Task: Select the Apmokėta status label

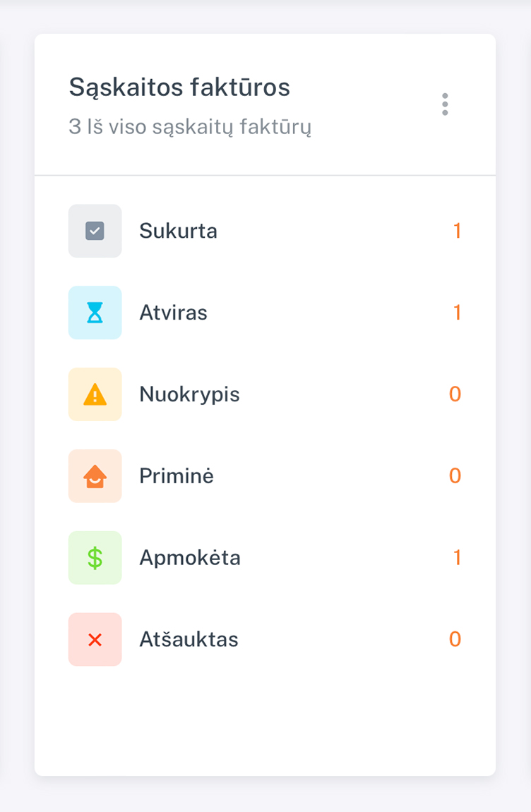Action: pyautogui.click(x=191, y=558)
